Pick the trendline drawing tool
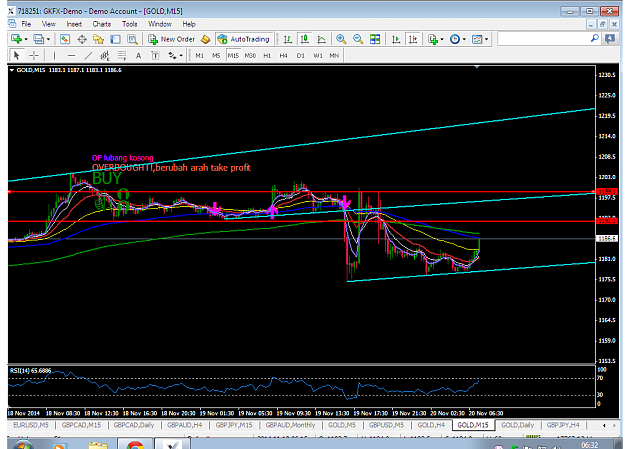Viewport: 625px width, 449px height. pyautogui.click(x=88, y=55)
